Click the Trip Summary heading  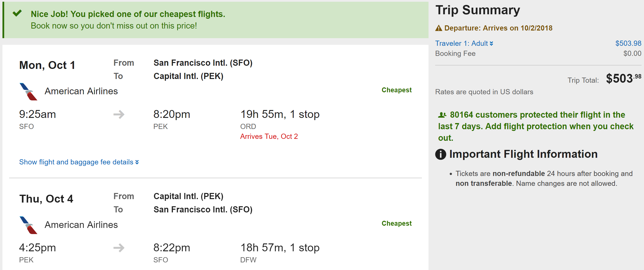tap(478, 10)
